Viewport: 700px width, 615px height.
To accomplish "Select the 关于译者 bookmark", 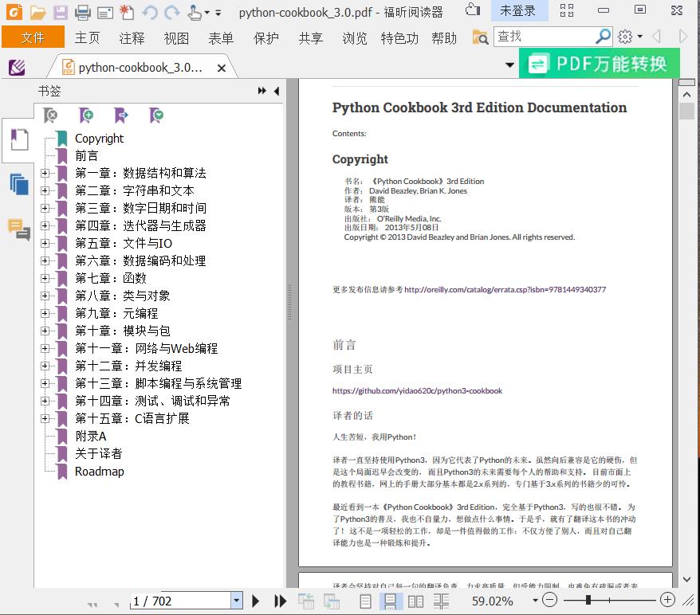I will coord(99,453).
